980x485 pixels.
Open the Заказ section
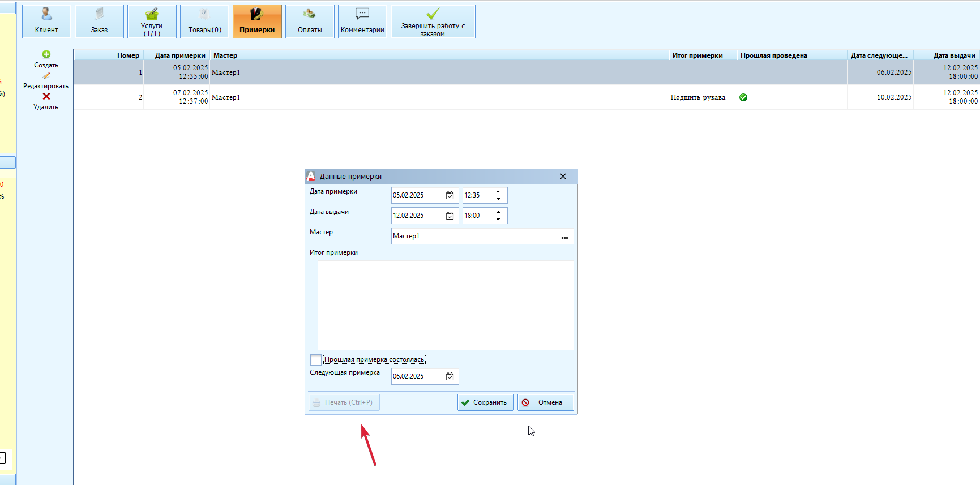point(99,22)
